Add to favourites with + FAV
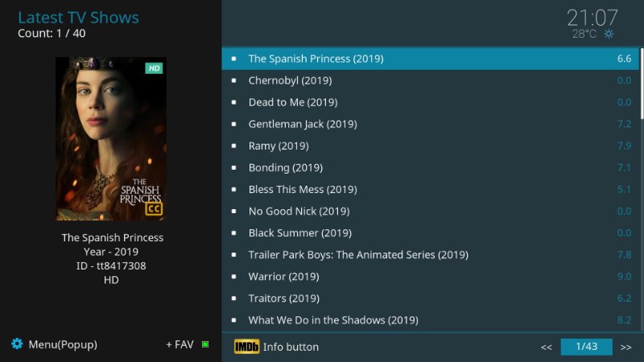 (x=180, y=344)
